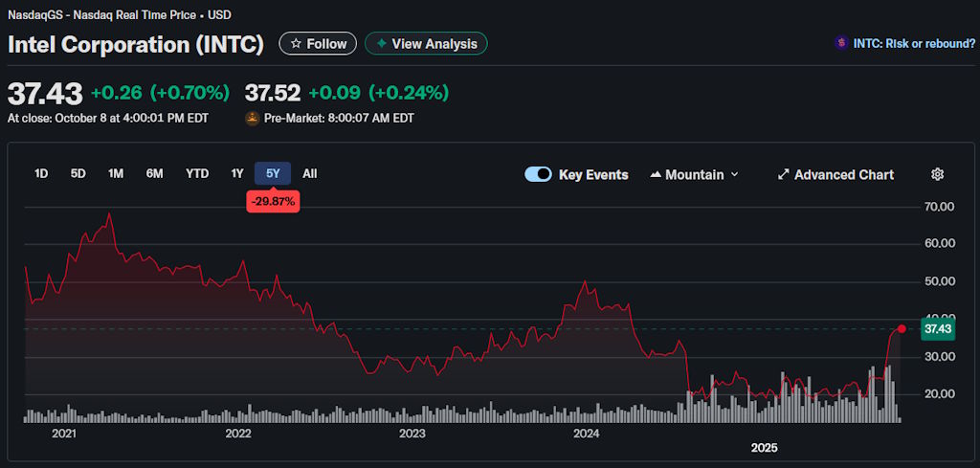980x468 pixels.
Task: Open chart settings gear icon
Action: (x=937, y=174)
